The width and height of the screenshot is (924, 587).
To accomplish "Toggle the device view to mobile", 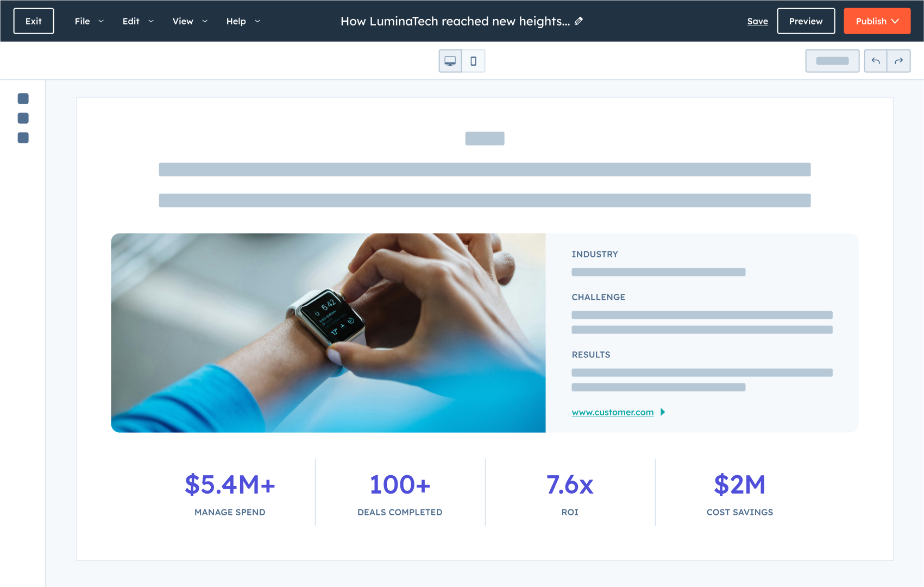I will (473, 61).
